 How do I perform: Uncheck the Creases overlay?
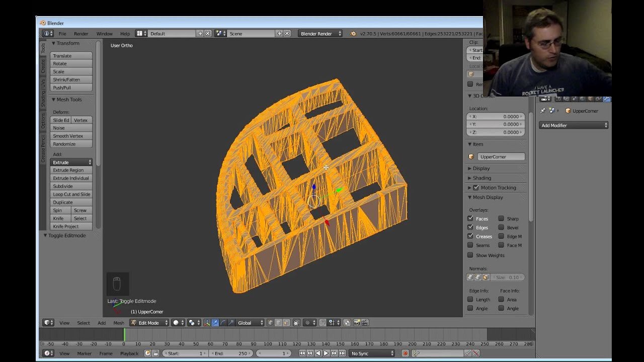pos(470,236)
